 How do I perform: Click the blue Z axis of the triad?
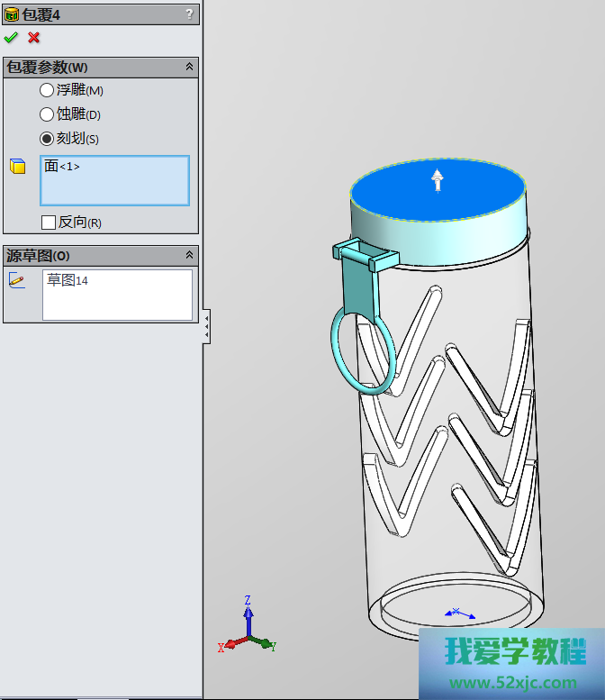(x=248, y=614)
